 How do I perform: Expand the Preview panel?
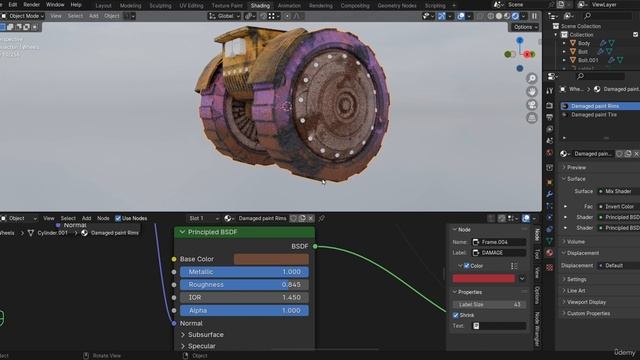click(575, 167)
